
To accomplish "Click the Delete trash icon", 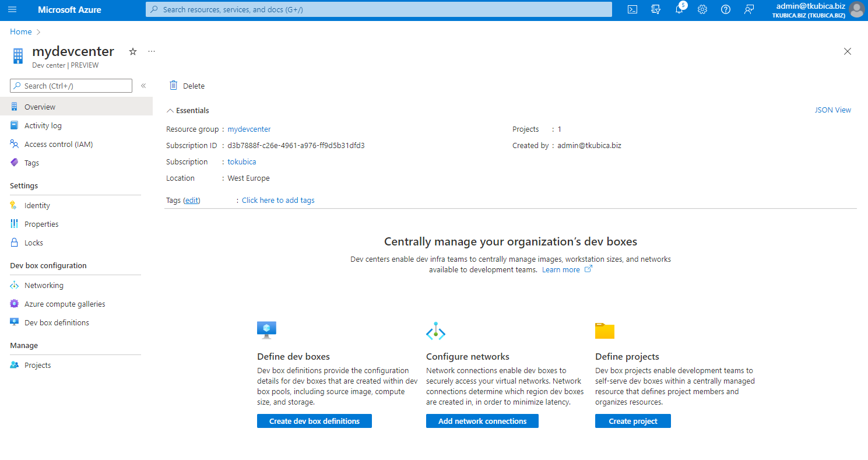I will [x=173, y=86].
